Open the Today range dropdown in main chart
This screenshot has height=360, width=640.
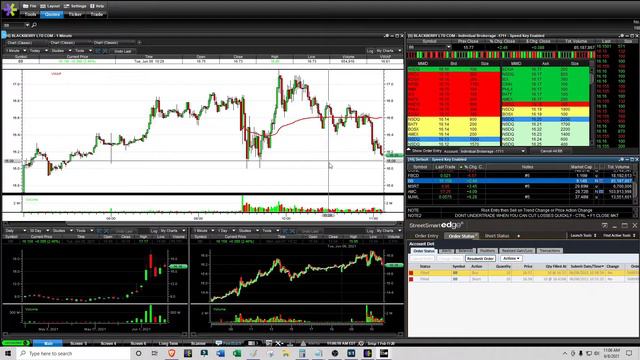[38, 51]
